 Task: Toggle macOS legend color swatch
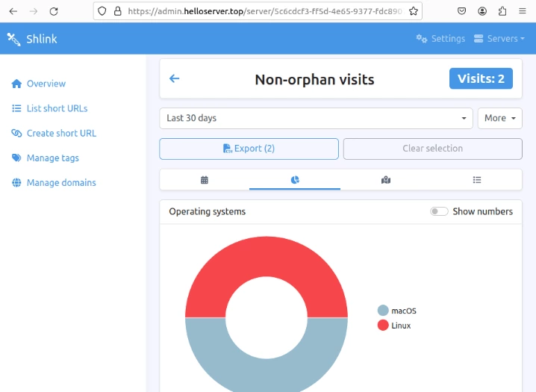(383, 311)
